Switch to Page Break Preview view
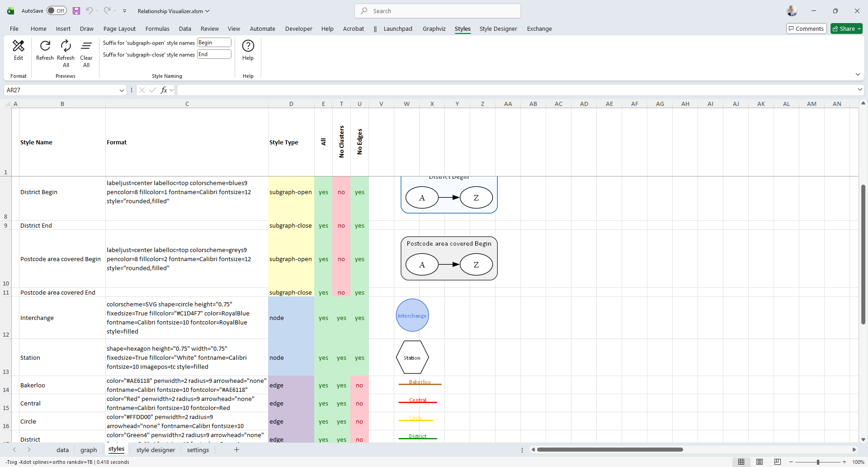The height and width of the screenshot is (467, 868). click(777, 462)
